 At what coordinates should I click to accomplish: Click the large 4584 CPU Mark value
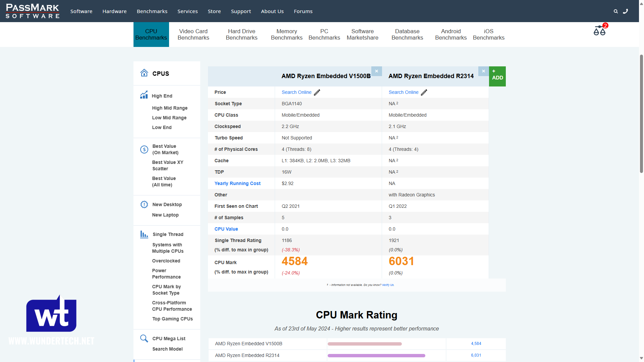294,261
